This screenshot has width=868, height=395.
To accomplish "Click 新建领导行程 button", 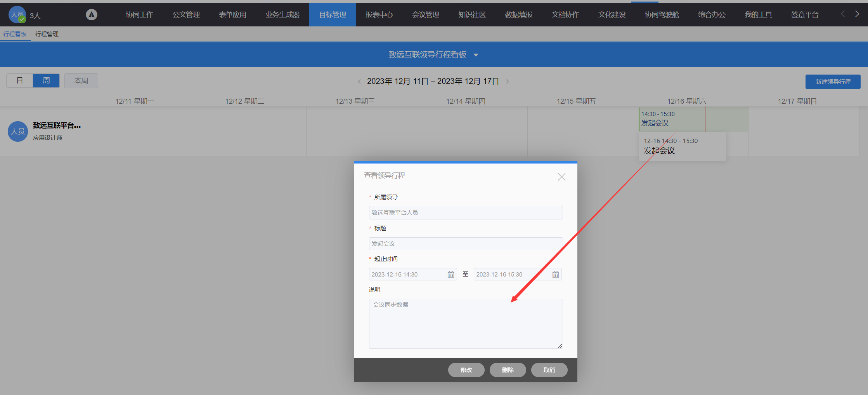I will (833, 82).
